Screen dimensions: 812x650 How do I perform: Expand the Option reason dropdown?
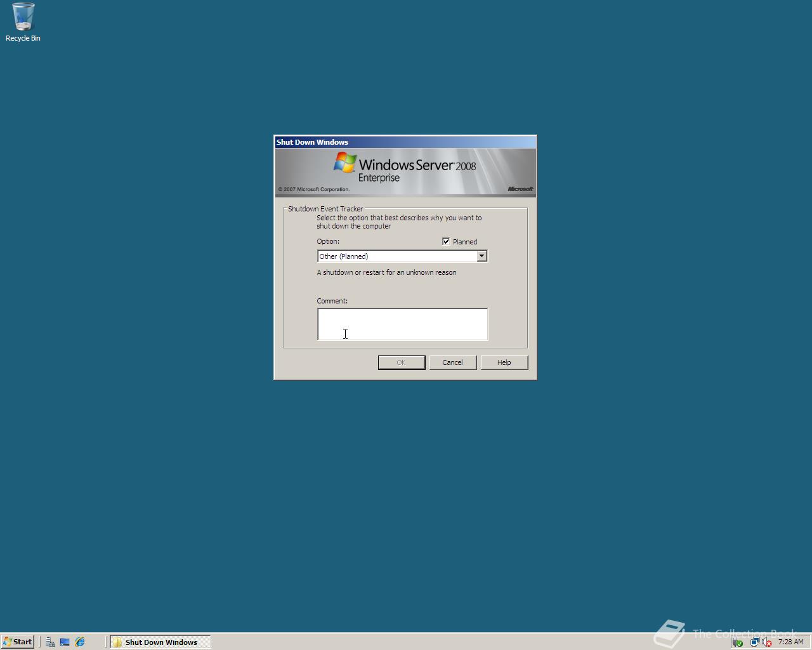click(x=481, y=256)
